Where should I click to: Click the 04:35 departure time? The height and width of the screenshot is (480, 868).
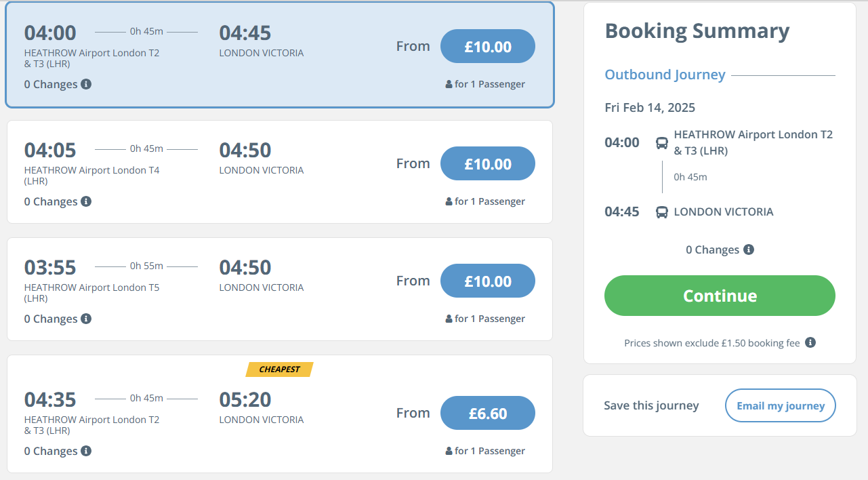pyautogui.click(x=50, y=399)
